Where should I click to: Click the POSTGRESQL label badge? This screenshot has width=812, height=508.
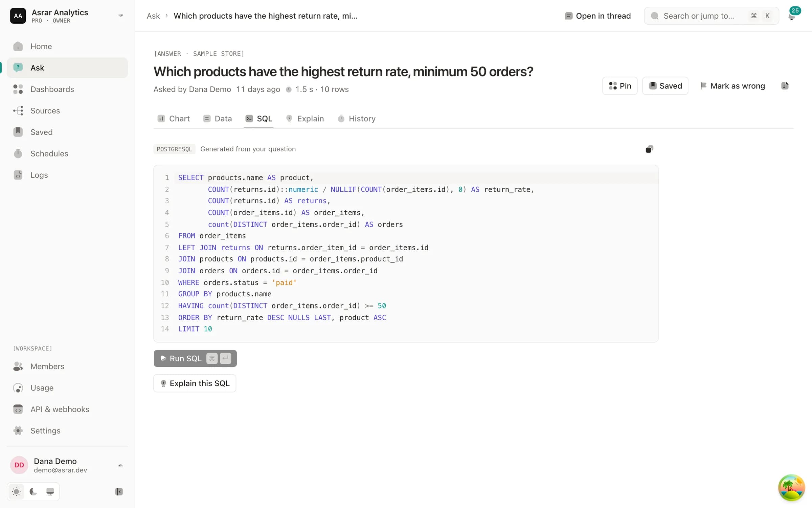click(174, 149)
